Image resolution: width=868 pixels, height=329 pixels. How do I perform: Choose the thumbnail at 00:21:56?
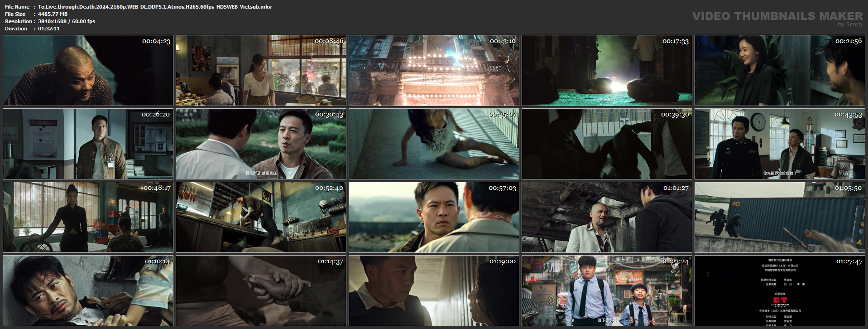(780, 71)
